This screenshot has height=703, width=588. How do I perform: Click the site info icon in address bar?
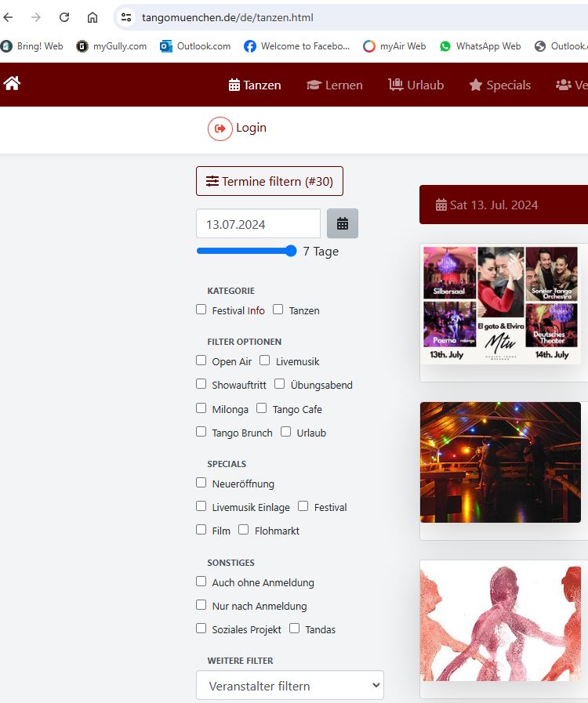click(126, 17)
